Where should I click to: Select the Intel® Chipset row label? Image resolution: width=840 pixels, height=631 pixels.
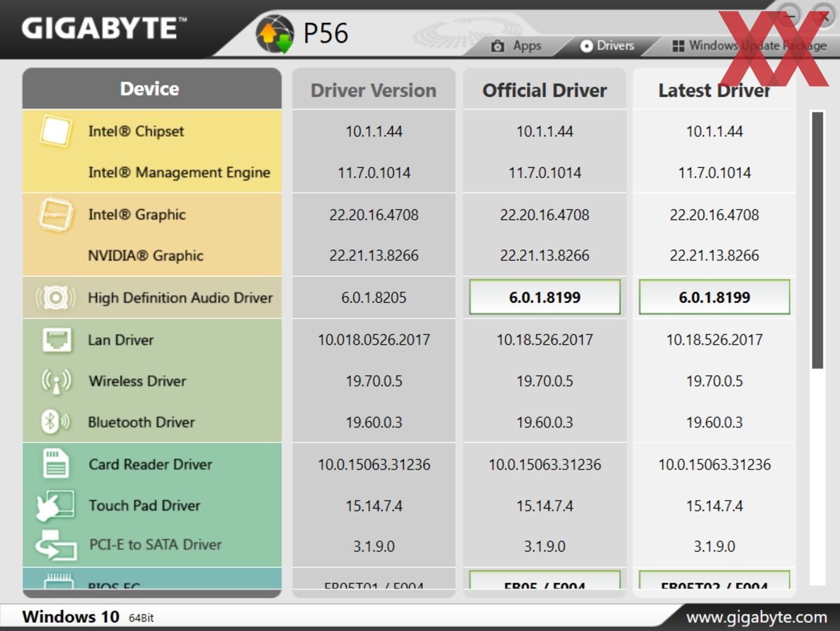(x=136, y=131)
